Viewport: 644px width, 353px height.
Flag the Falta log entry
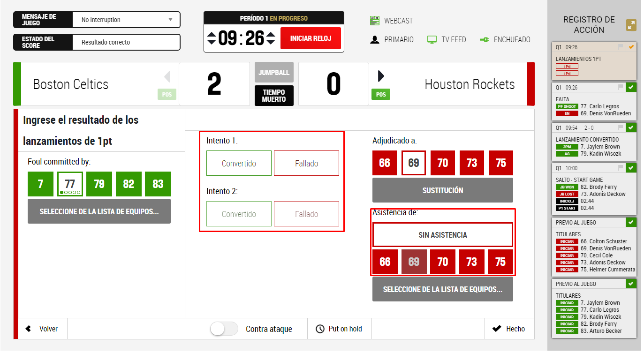pyautogui.click(x=621, y=87)
